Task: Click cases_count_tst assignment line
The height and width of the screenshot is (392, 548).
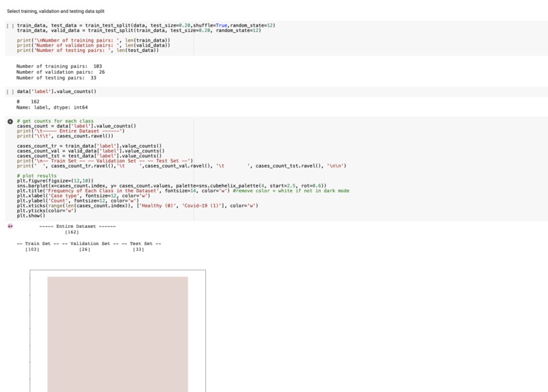Action: [89, 156]
